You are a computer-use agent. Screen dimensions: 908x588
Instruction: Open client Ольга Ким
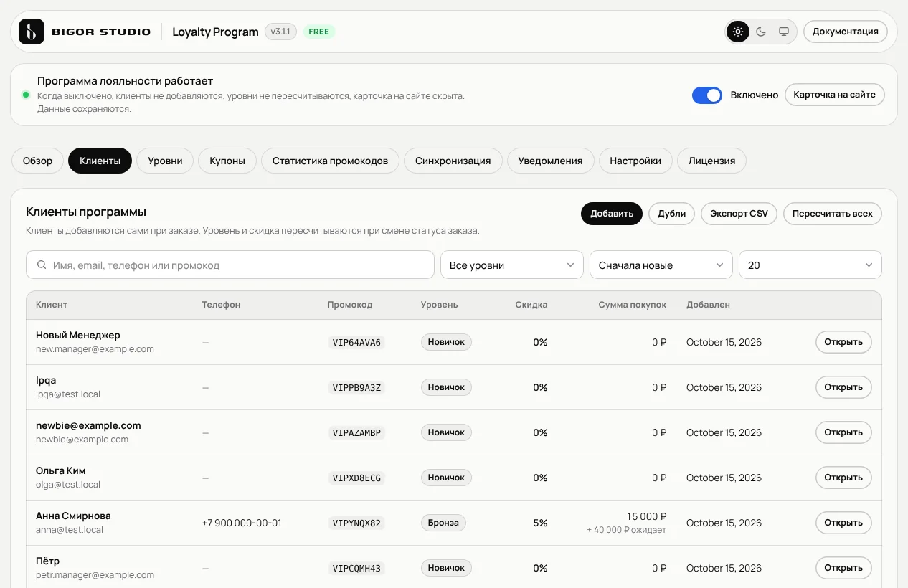click(x=843, y=478)
